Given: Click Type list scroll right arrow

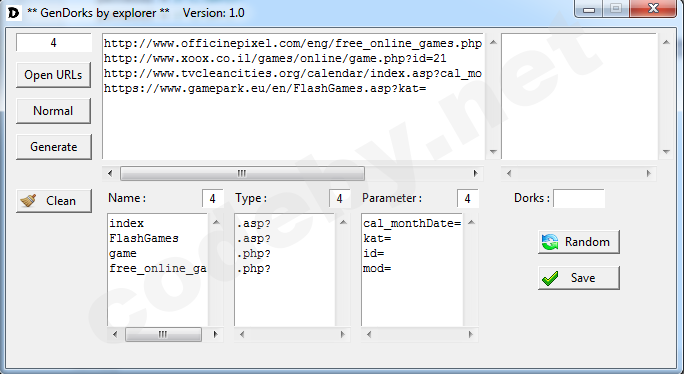Looking at the screenshot, I should pyautogui.click(x=342, y=335).
